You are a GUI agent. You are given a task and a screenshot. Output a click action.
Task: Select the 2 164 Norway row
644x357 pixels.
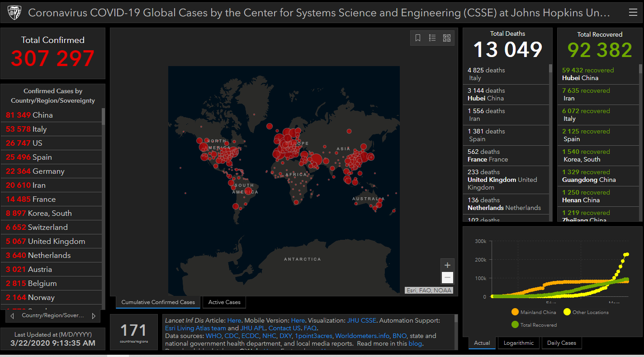coord(52,297)
